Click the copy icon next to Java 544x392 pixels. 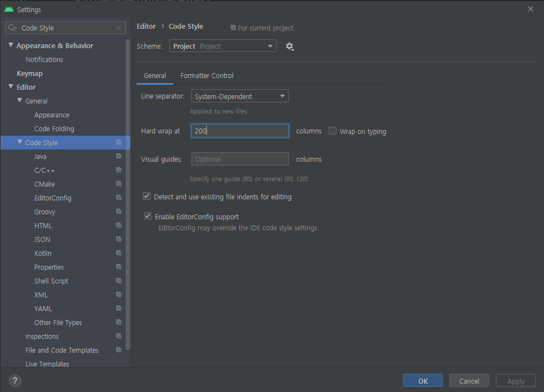tap(118, 156)
